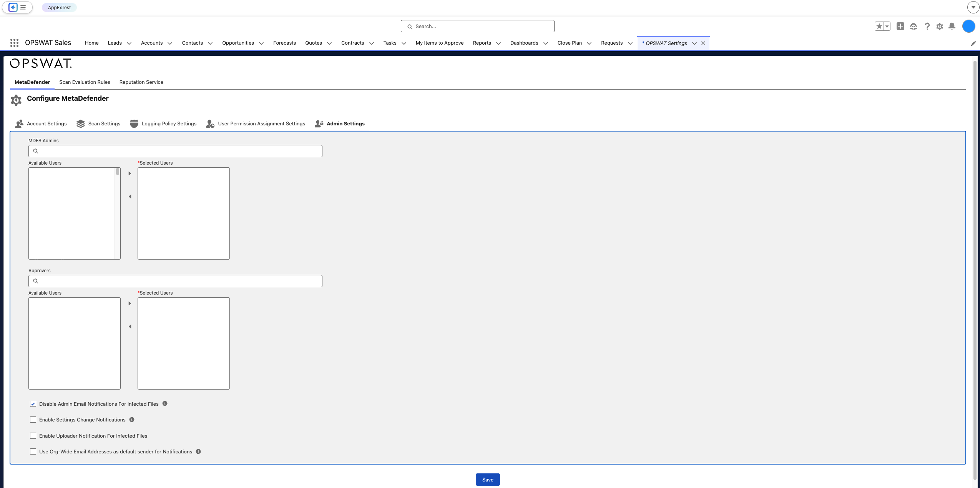Check Enable Uploader Notification For Infected Files
Screen dimensions: 980x488
33,436
